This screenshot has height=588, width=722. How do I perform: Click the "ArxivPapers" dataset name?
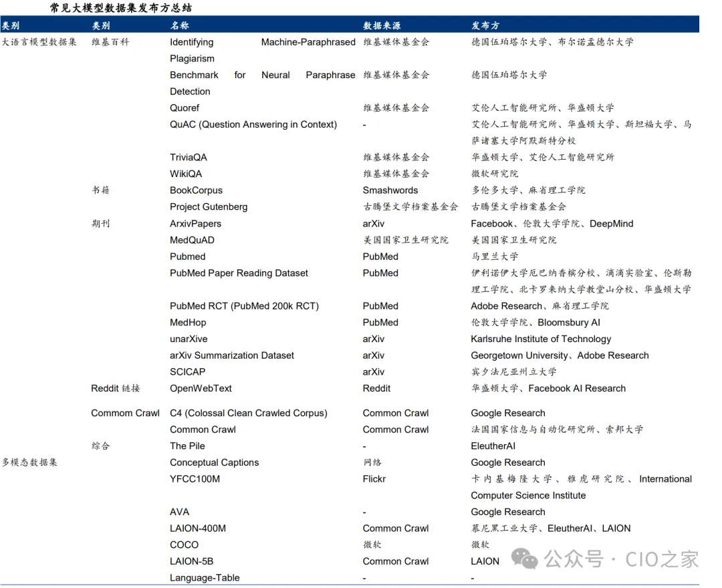(195, 224)
